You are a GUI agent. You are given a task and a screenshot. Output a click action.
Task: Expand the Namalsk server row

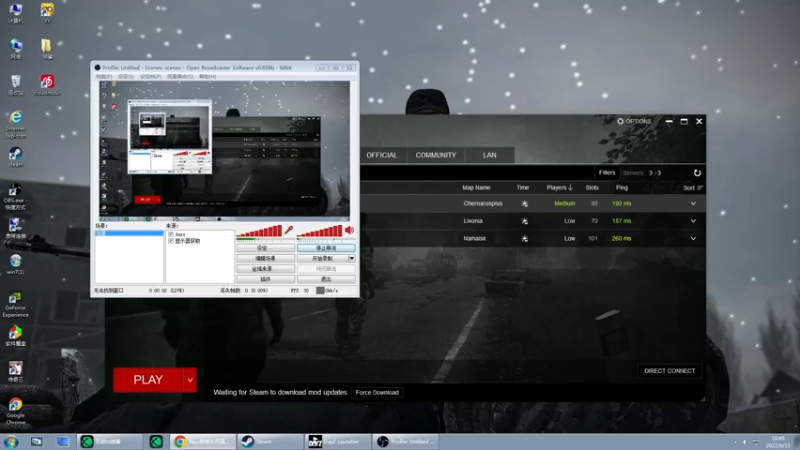tap(693, 238)
